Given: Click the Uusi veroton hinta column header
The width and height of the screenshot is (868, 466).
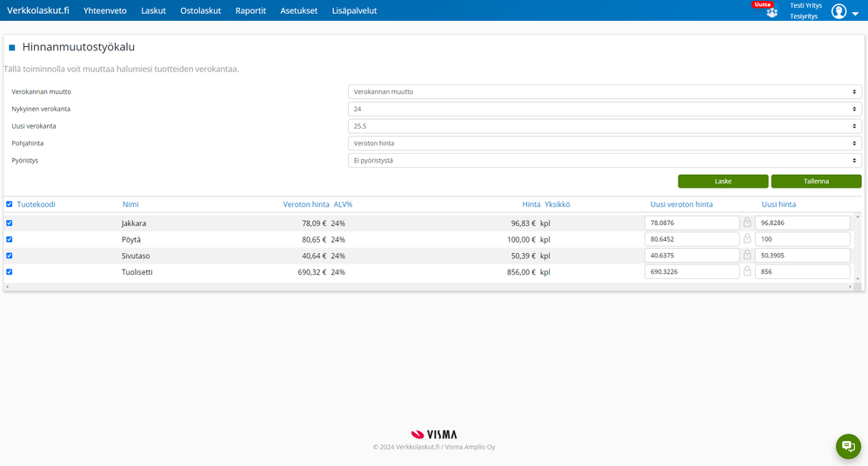Looking at the screenshot, I should tap(682, 204).
